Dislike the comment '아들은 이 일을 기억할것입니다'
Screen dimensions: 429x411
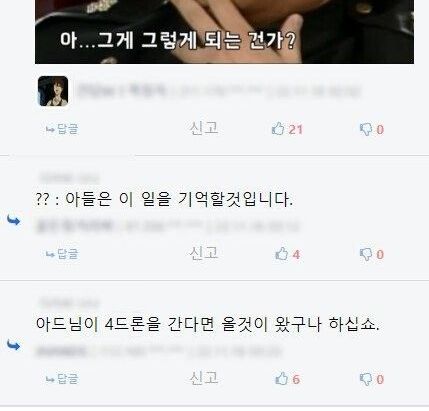pyautogui.click(x=366, y=254)
